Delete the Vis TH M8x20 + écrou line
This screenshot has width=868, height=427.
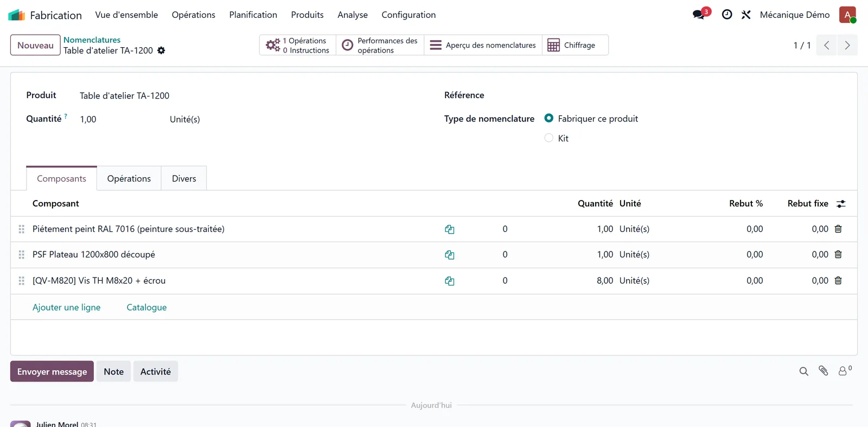(838, 280)
